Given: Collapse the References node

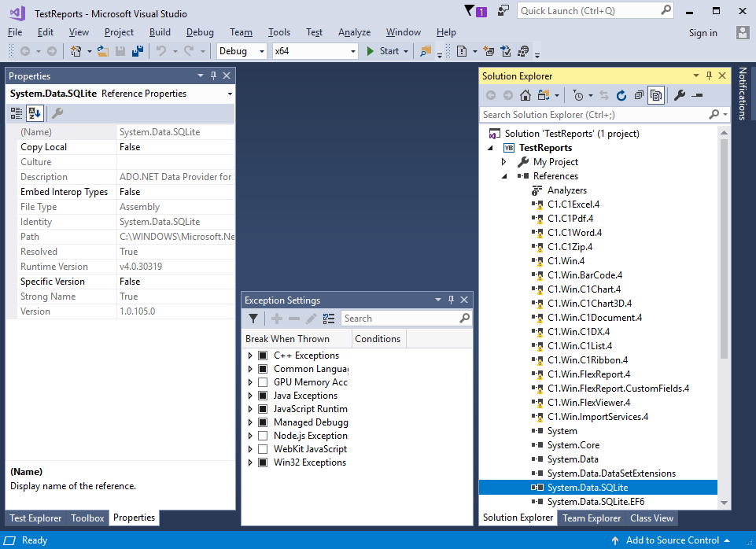Looking at the screenshot, I should pos(504,176).
